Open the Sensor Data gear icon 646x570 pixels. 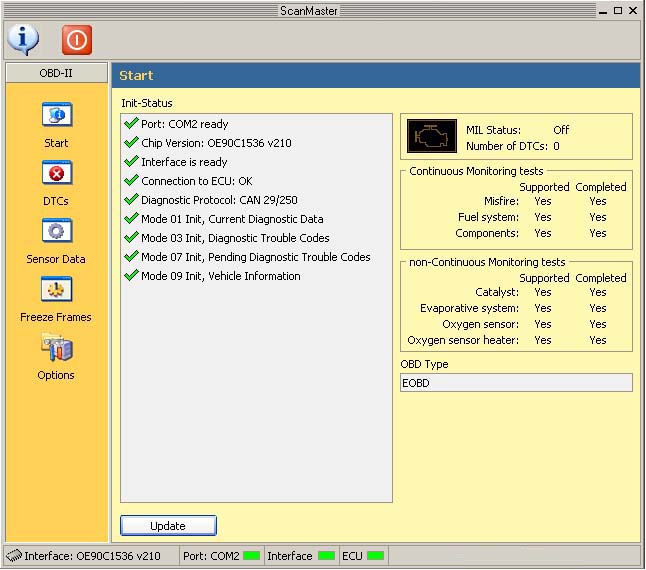tap(56, 232)
